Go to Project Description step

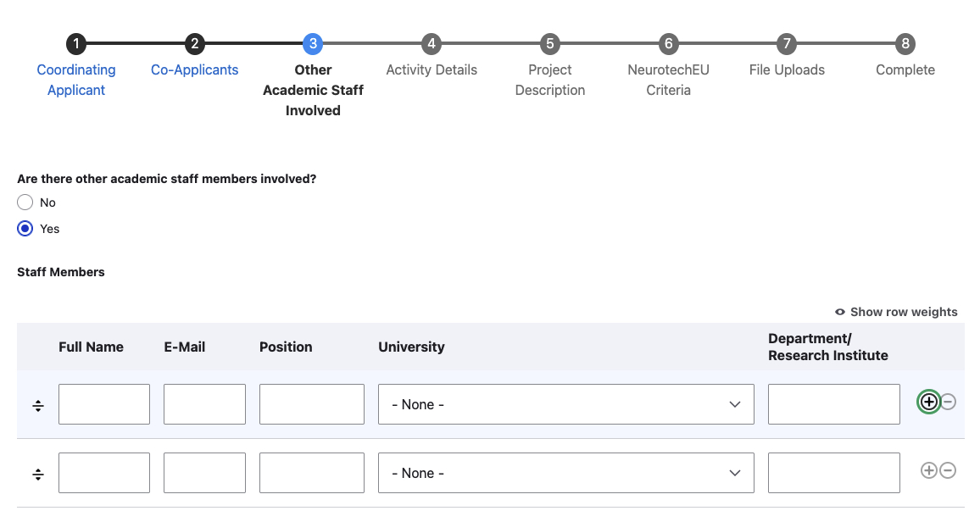click(x=550, y=80)
